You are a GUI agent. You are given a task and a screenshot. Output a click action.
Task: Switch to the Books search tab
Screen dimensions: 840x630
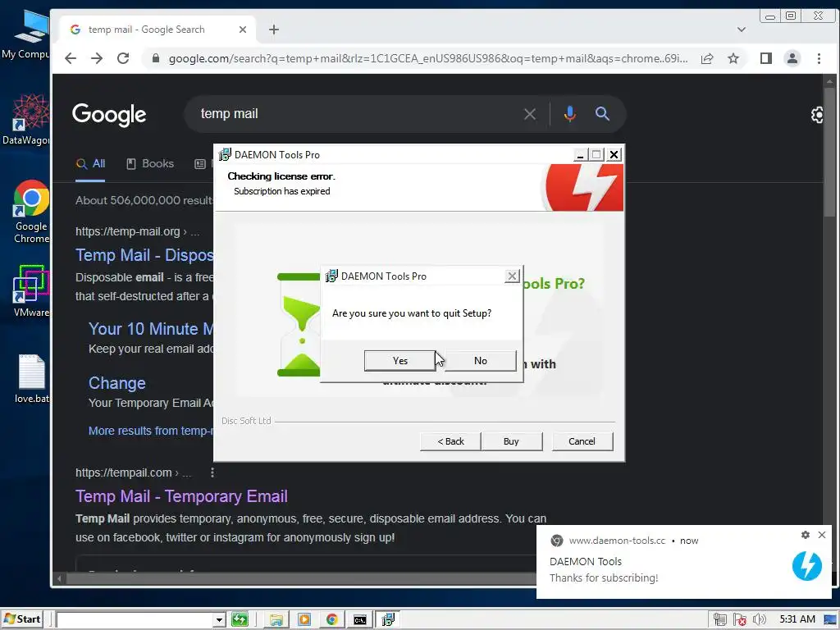(150, 164)
